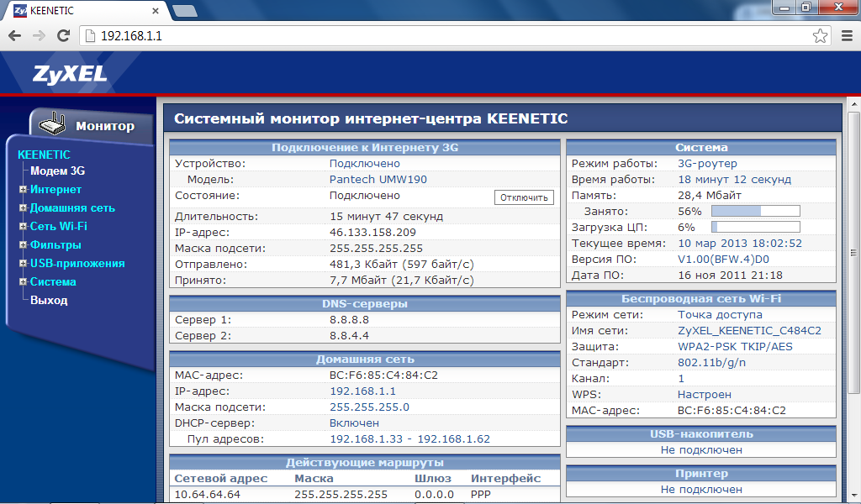Screen dimensions: 861x504
Task: Click the Wi-Fi channel value 1
Action: pyautogui.click(x=681, y=378)
